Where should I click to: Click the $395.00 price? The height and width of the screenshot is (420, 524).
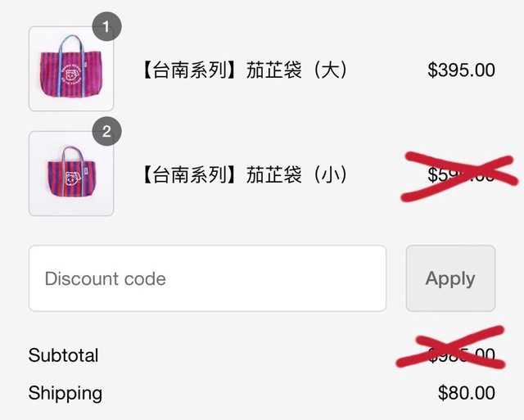461,70
